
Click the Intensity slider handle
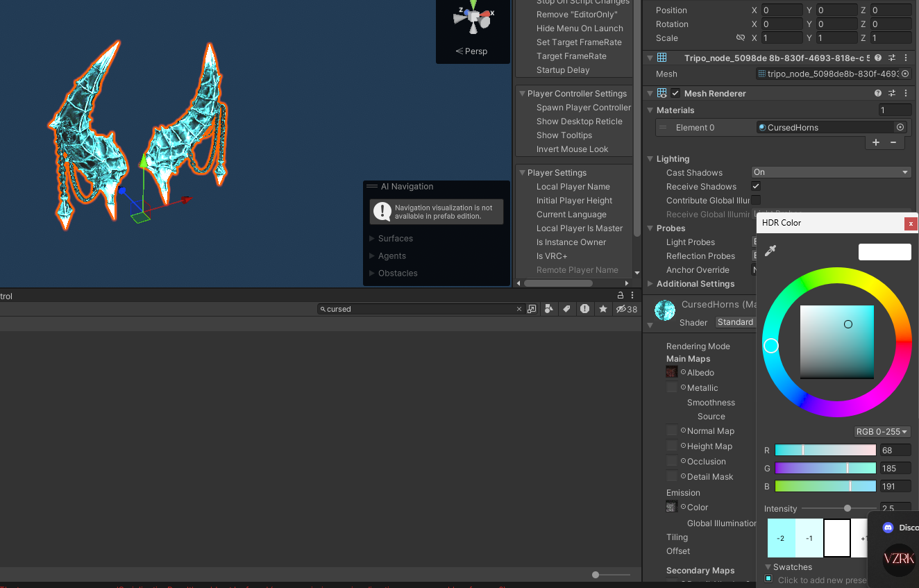tap(848, 508)
